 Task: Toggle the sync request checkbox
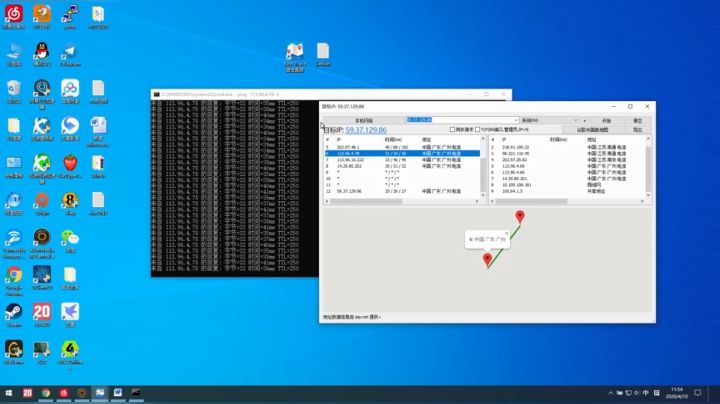[x=452, y=129]
